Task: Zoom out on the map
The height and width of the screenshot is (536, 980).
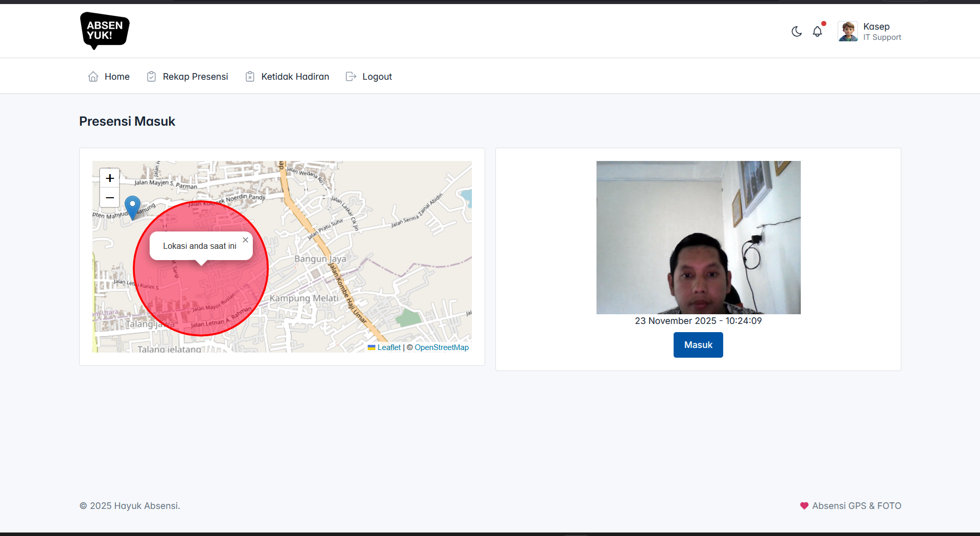Action: [x=109, y=197]
